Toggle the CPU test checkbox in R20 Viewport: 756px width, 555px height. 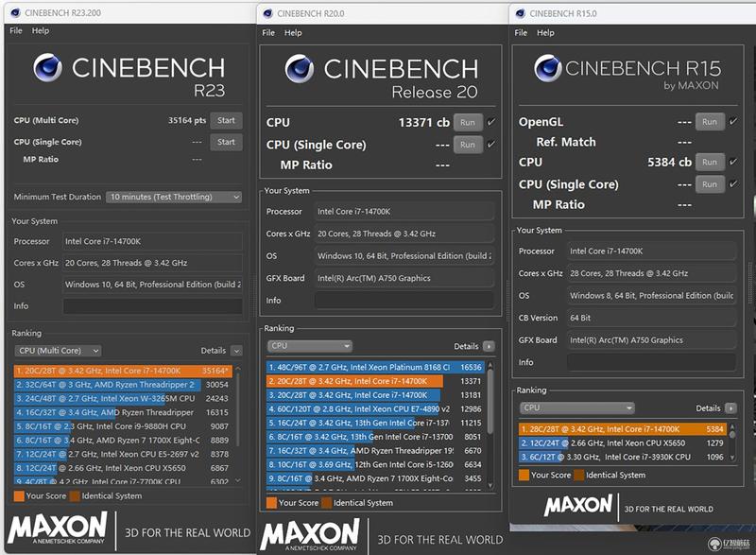pos(491,122)
